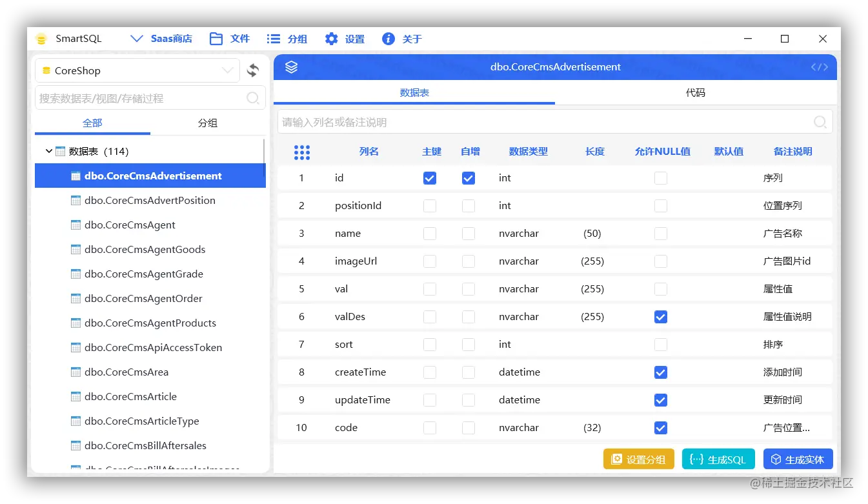Click the 关于 info icon

pos(389,39)
